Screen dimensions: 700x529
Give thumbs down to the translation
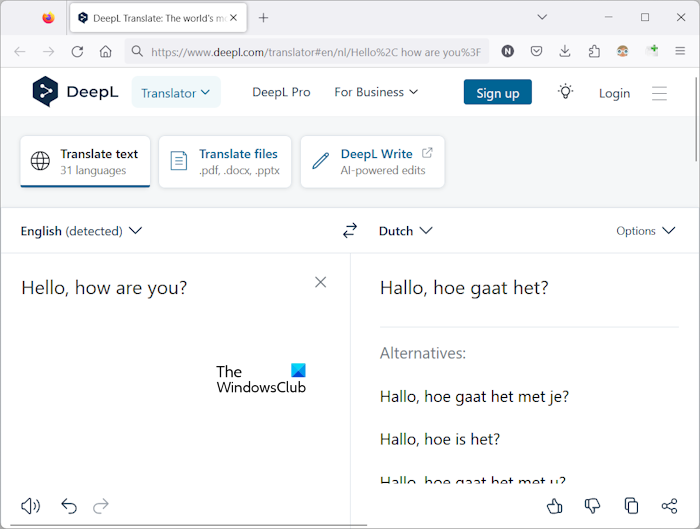592,506
